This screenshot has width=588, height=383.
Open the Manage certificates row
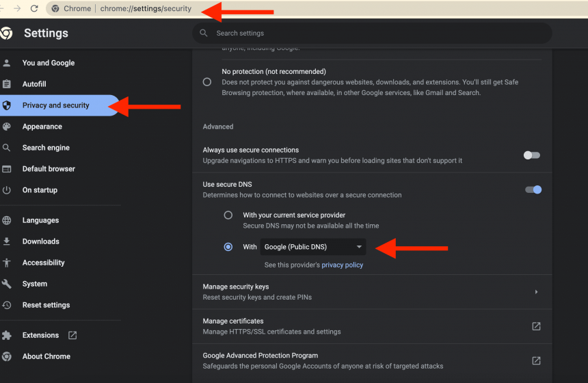click(372, 326)
